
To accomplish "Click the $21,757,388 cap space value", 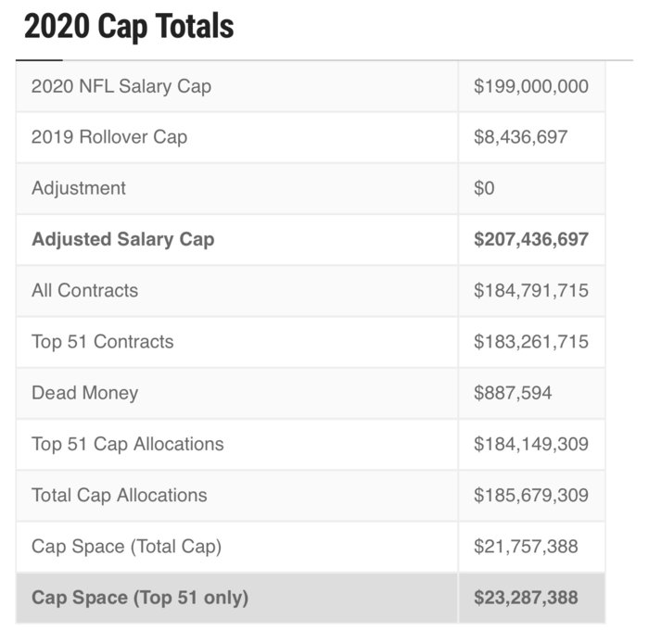I will click(x=525, y=546).
